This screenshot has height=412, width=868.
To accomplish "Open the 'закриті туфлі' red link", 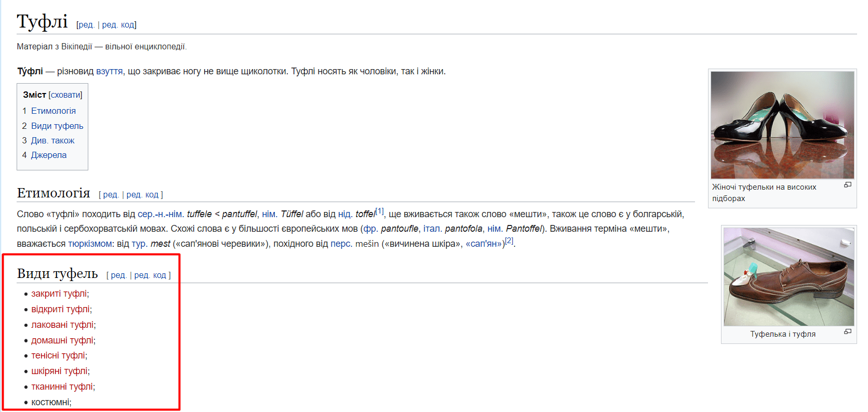I will (59, 294).
